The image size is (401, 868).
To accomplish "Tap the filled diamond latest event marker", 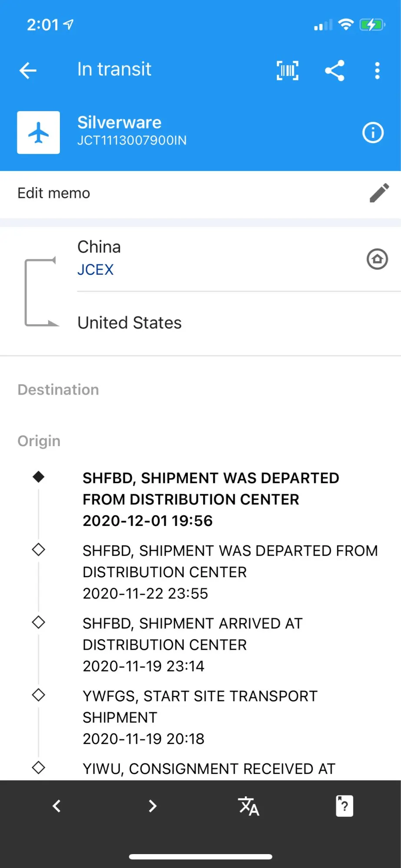I will click(x=39, y=477).
